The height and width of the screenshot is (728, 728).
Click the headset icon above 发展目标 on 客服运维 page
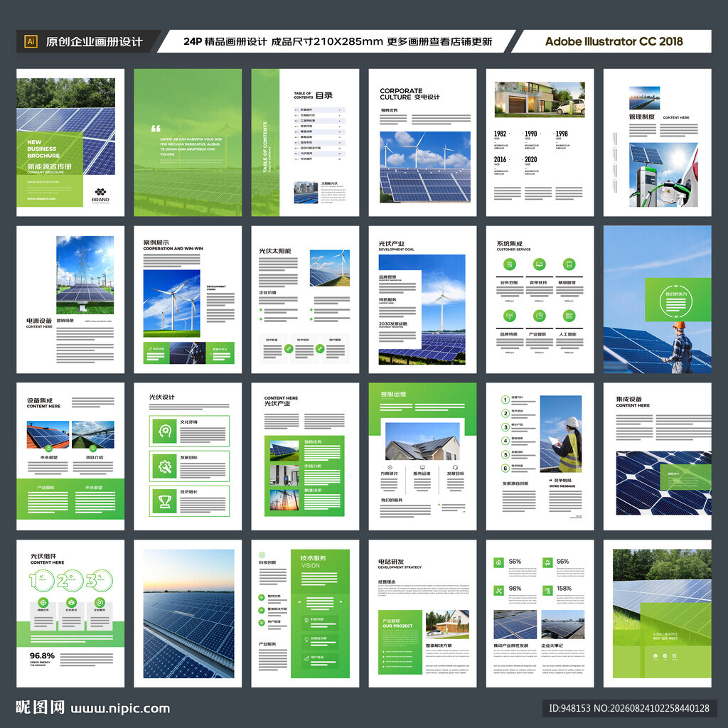click(x=456, y=468)
